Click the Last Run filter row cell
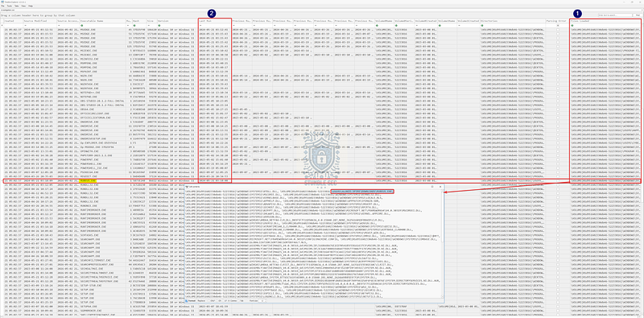The width and height of the screenshot is (644, 318). pyautogui.click(x=214, y=26)
